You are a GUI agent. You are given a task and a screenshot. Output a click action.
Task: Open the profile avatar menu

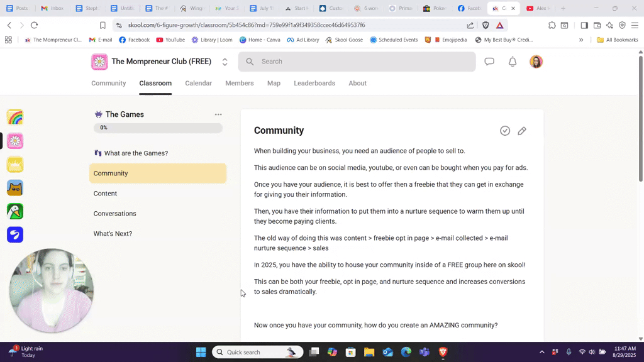pos(536,62)
